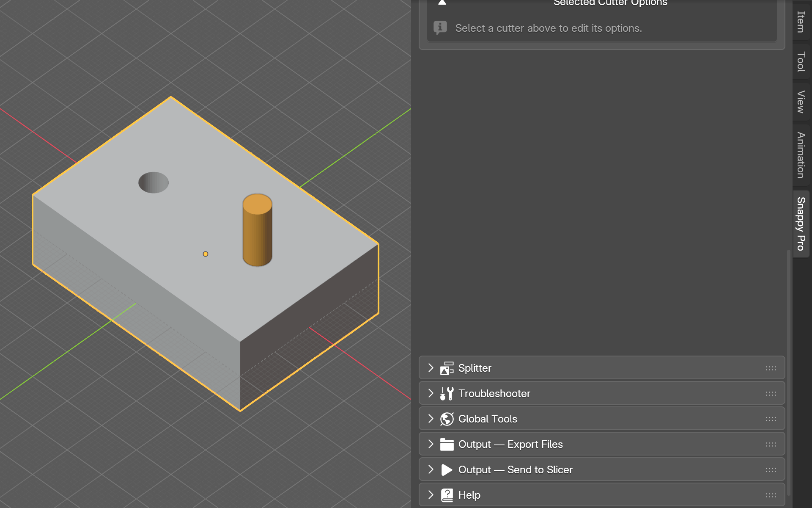This screenshot has height=508, width=812.
Task: Click the Splitter panel icon
Action: [x=447, y=368]
